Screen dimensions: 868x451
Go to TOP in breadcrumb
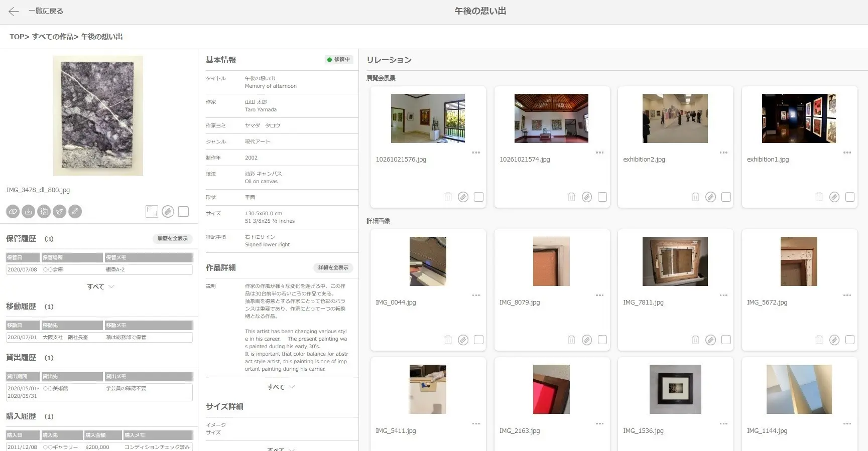(x=16, y=37)
